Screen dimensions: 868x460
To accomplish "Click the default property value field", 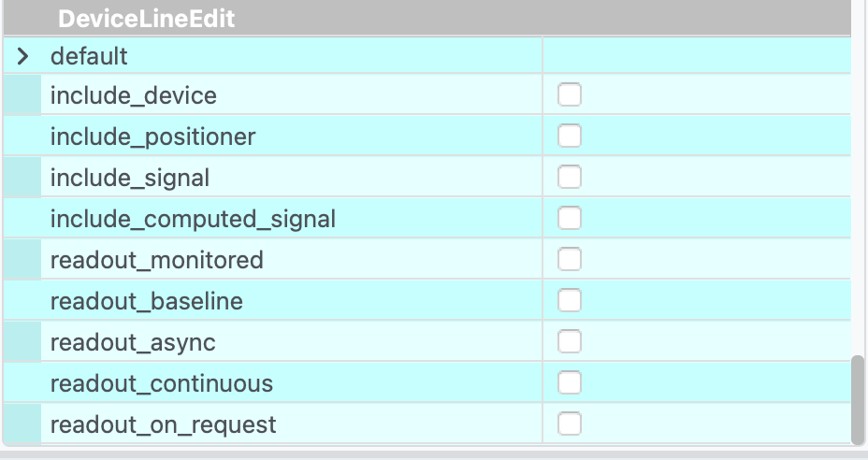I will click(x=696, y=56).
